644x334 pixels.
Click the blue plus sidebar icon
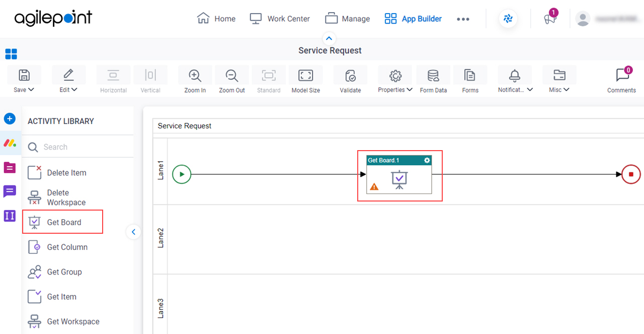tap(10, 119)
